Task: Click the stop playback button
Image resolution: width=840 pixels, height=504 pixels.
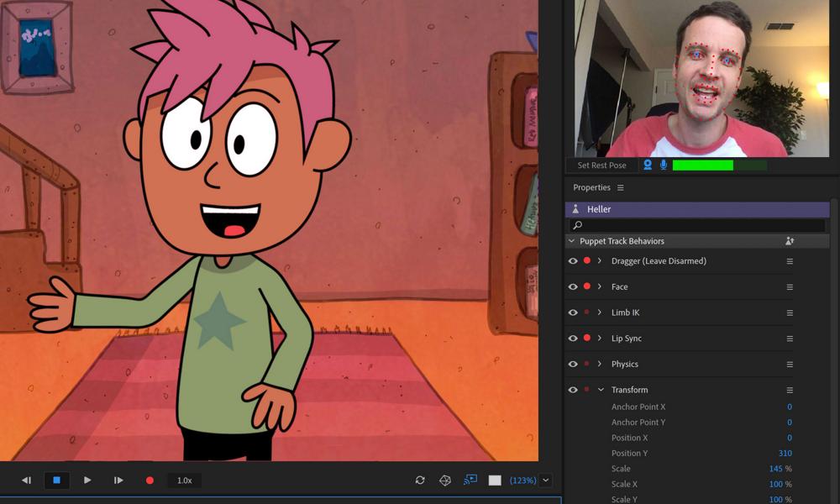Action: pos(56,480)
